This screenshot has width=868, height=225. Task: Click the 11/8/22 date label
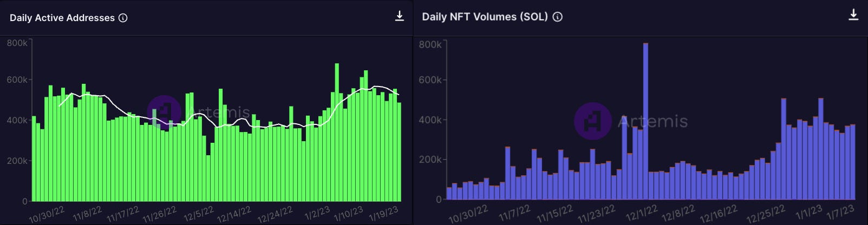pyautogui.click(x=88, y=214)
